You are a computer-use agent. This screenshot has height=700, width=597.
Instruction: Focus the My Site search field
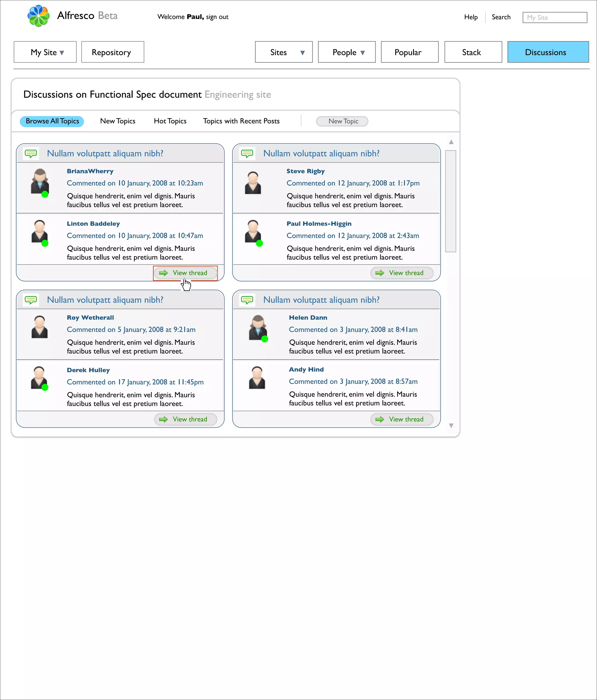(555, 17)
